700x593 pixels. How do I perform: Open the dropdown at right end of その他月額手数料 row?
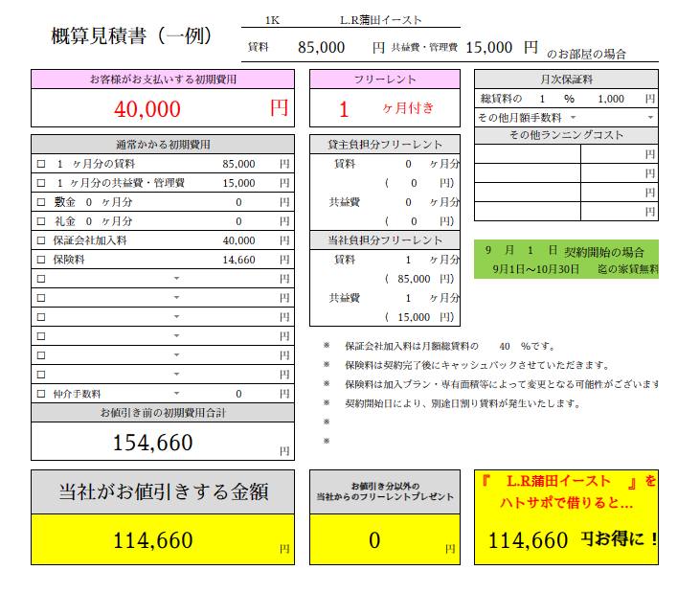[650, 118]
